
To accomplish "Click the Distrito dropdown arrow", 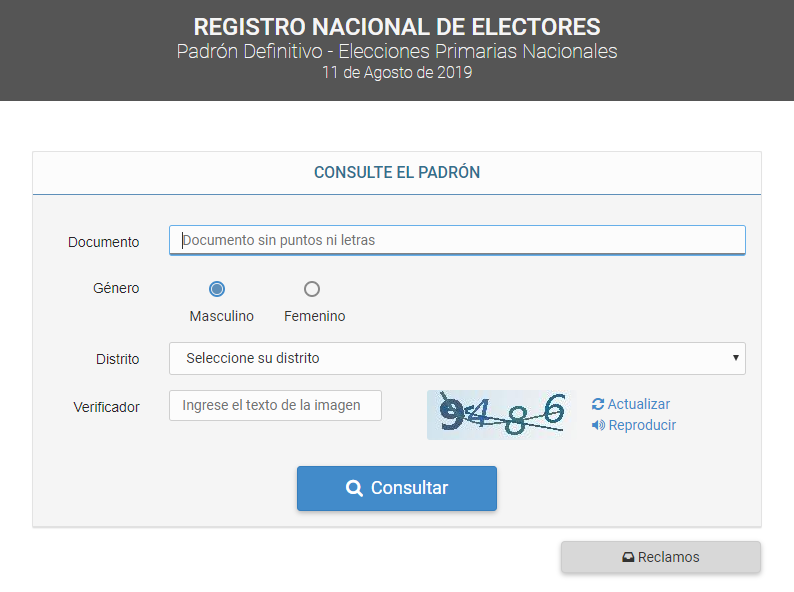I will coord(735,358).
